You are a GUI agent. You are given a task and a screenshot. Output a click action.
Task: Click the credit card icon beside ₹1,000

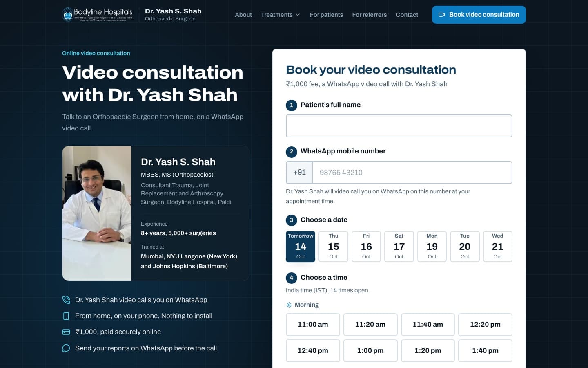[66, 332]
